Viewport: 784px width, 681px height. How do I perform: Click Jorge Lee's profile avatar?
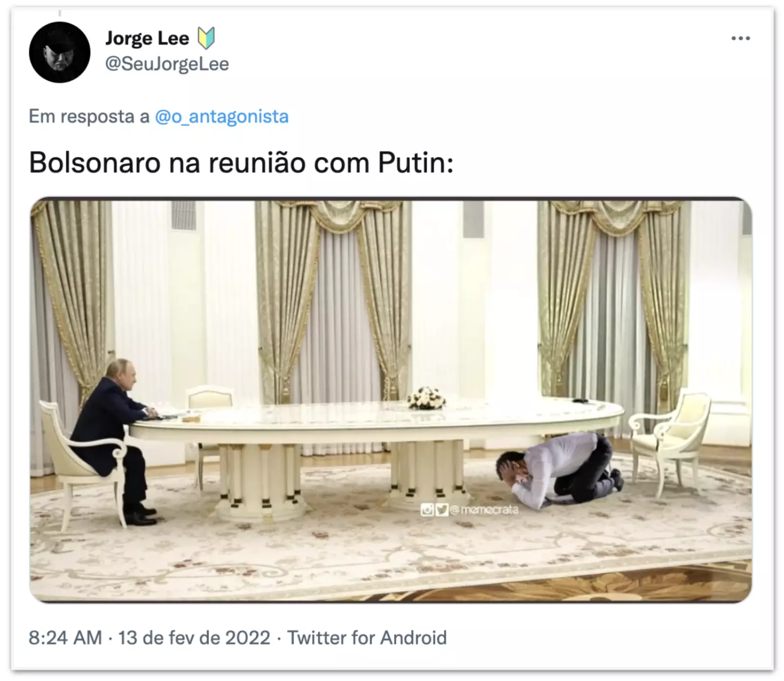click(60, 52)
